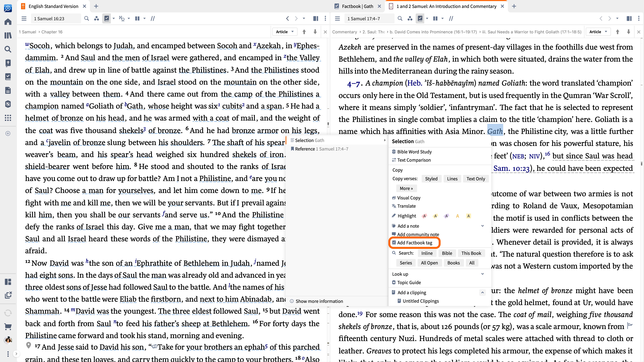Viewport: 644px width, 362px height.
Task: Collapse the Add a clipping section chevron
Action: [x=482, y=293]
